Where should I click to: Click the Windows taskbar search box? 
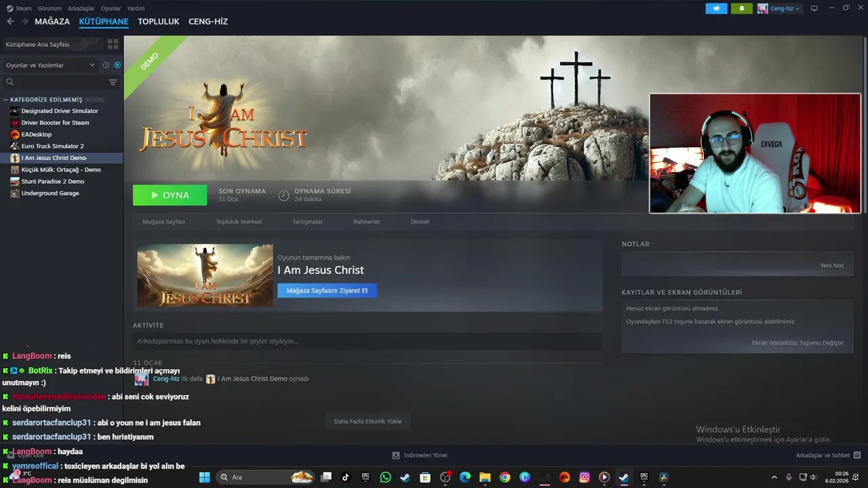coord(266,477)
